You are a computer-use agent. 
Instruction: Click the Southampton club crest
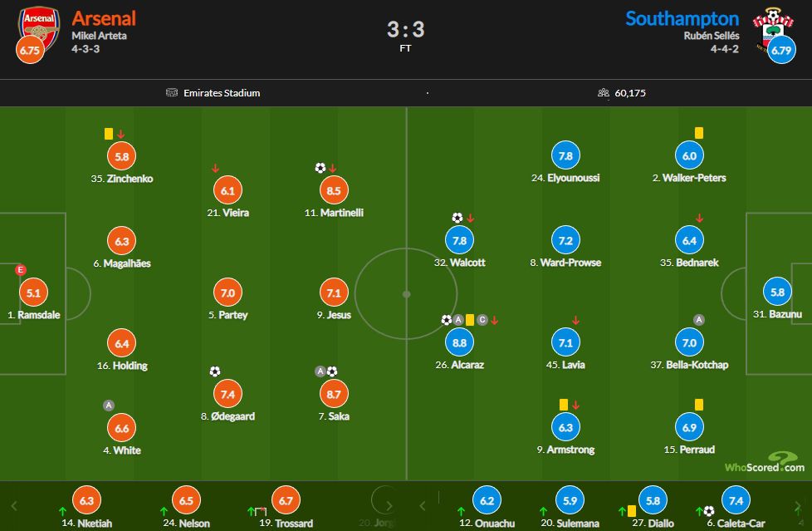pyautogui.click(x=773, y=29)
